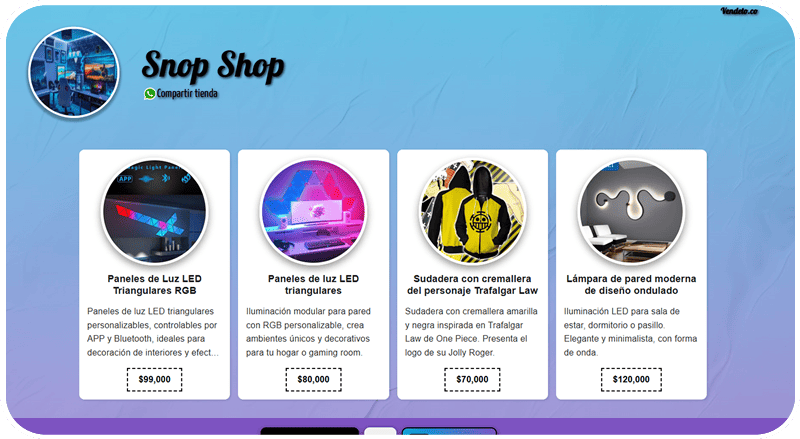Select the Paneles de luz LED triangulares title
The image size is (800, 439).
[313, 284]
